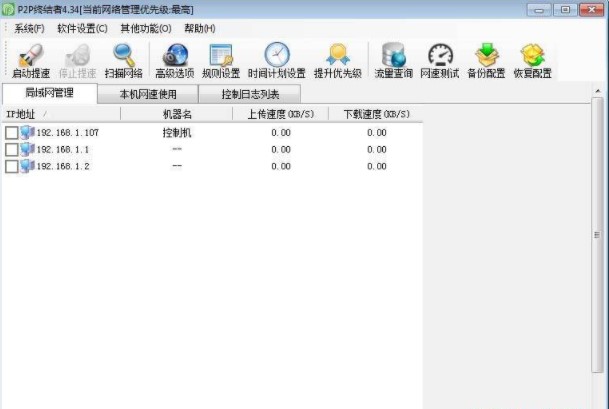Open the 软件设置(C) menu

[82, 28]
